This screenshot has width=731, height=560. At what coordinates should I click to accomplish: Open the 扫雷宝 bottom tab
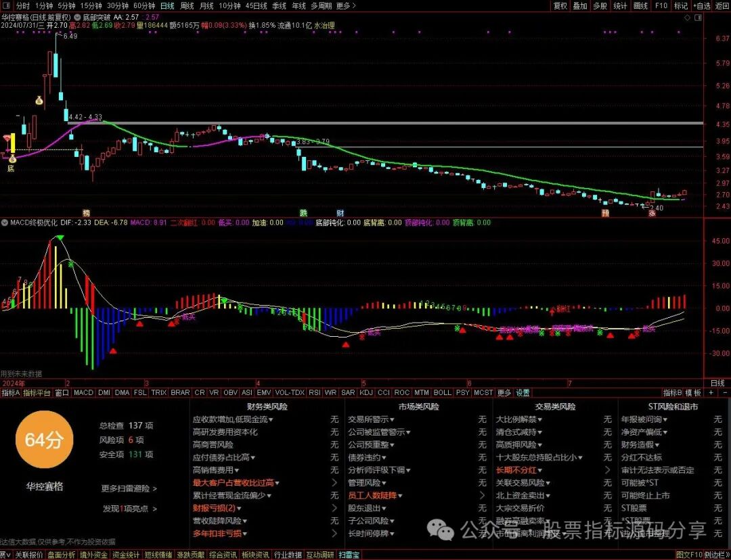tap(349, 555)
